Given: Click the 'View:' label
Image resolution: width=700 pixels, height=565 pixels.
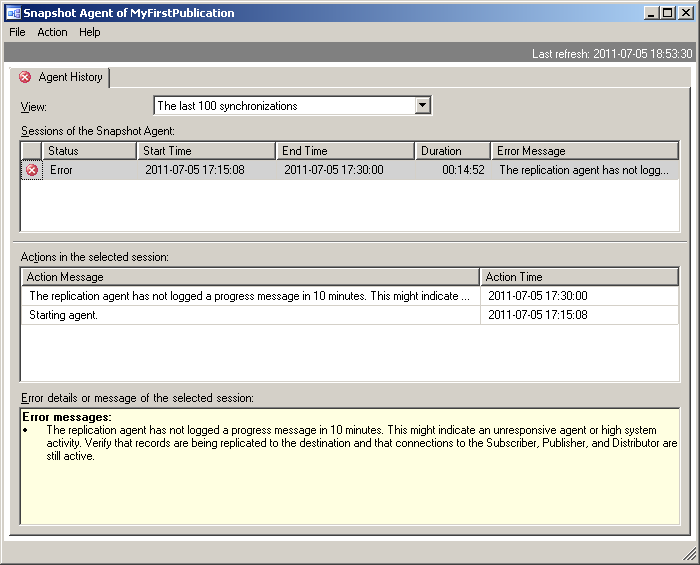Looking at the screenshot, I should point(33,107).
